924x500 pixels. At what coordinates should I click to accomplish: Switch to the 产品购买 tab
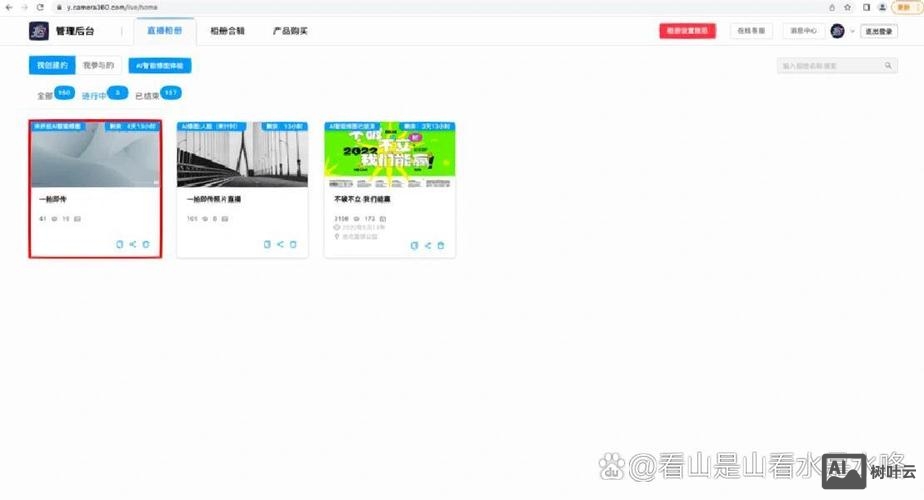(290, 31)
